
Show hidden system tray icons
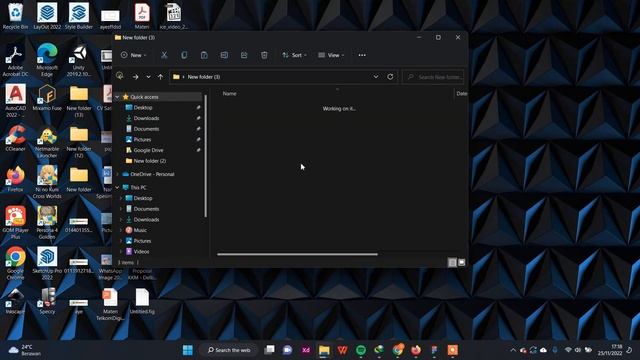(x=513, y=350)
